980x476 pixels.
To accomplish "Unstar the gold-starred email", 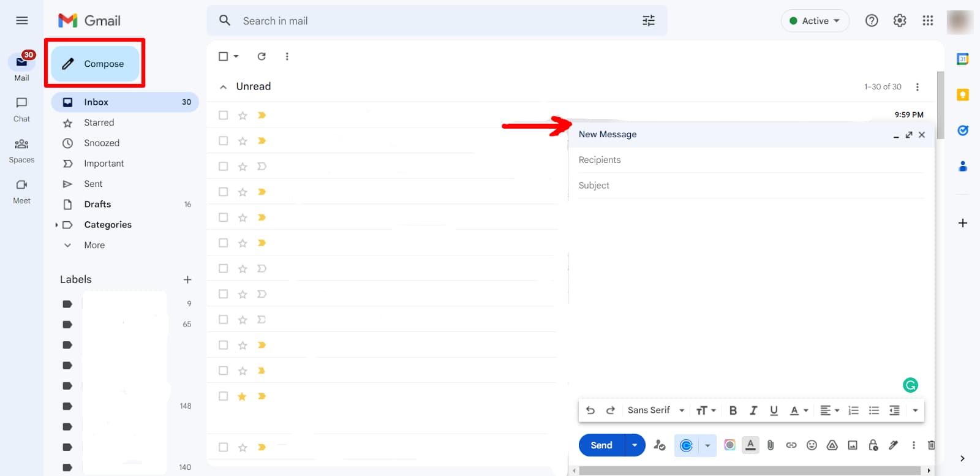I will pyautogui.click(x=242, y=396).
